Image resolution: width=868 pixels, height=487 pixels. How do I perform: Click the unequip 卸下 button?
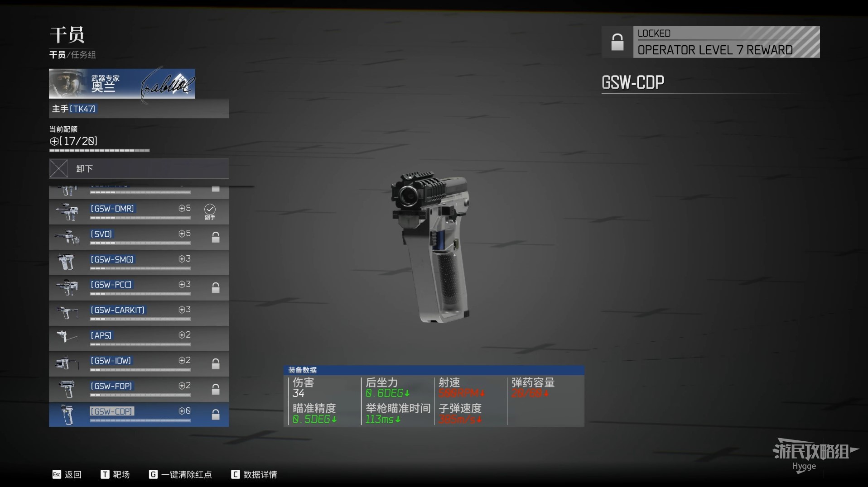(139, 168)
